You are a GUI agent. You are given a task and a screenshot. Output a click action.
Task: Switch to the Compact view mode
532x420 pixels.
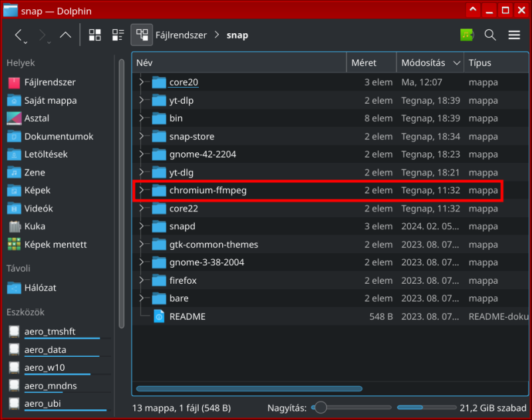click(x=118, y=35)
